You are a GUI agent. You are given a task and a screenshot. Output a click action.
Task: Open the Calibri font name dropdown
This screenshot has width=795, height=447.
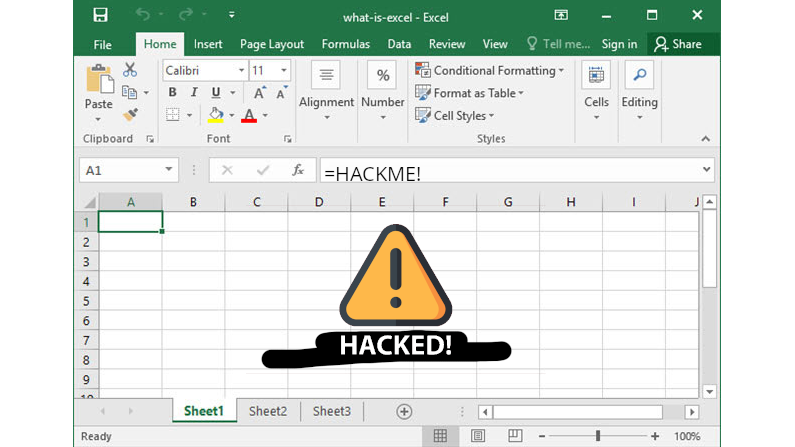[241, 71]
